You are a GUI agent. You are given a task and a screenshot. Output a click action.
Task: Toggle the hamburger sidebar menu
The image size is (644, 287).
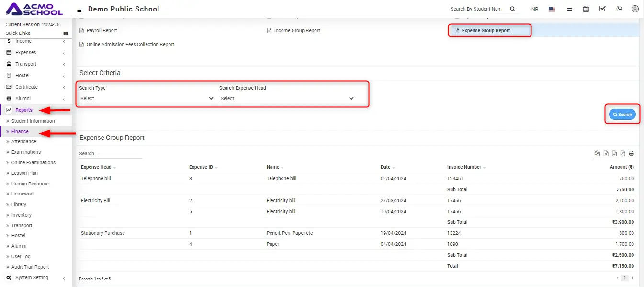click(79, 10)
